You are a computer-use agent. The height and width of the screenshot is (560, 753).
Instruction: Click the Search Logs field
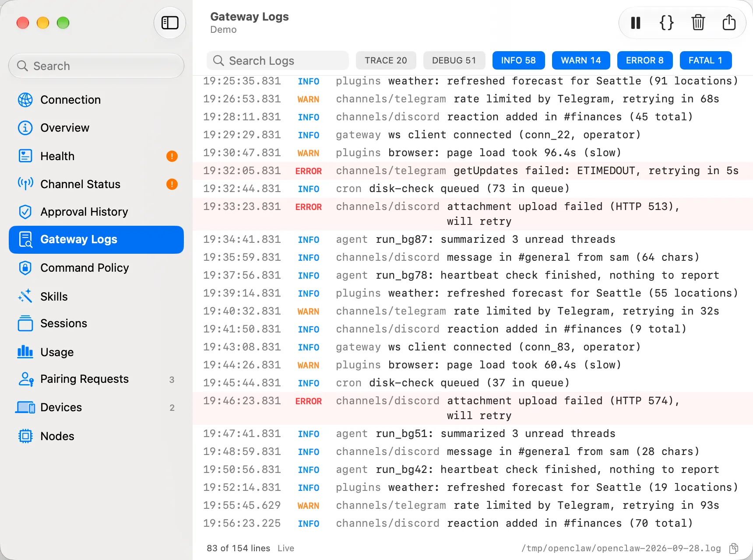pyautogui.click(x=278, y=60)
